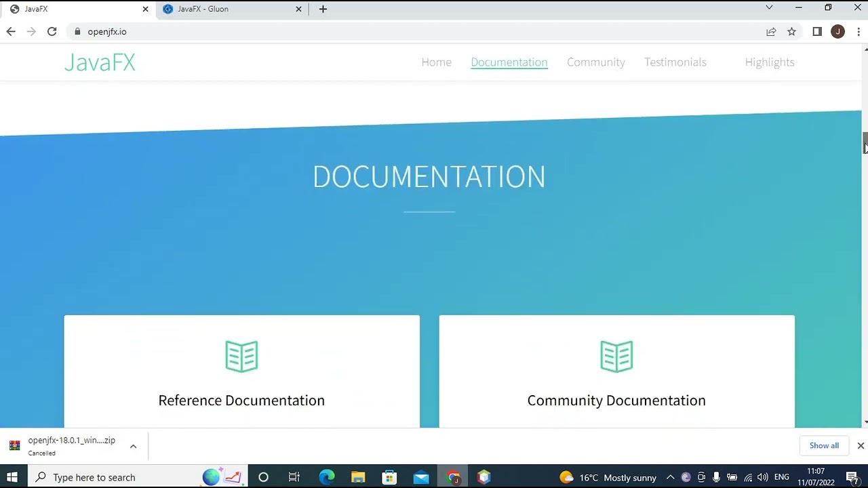
Task: Open the notification center icon
Action: click(x=852, y=477)
